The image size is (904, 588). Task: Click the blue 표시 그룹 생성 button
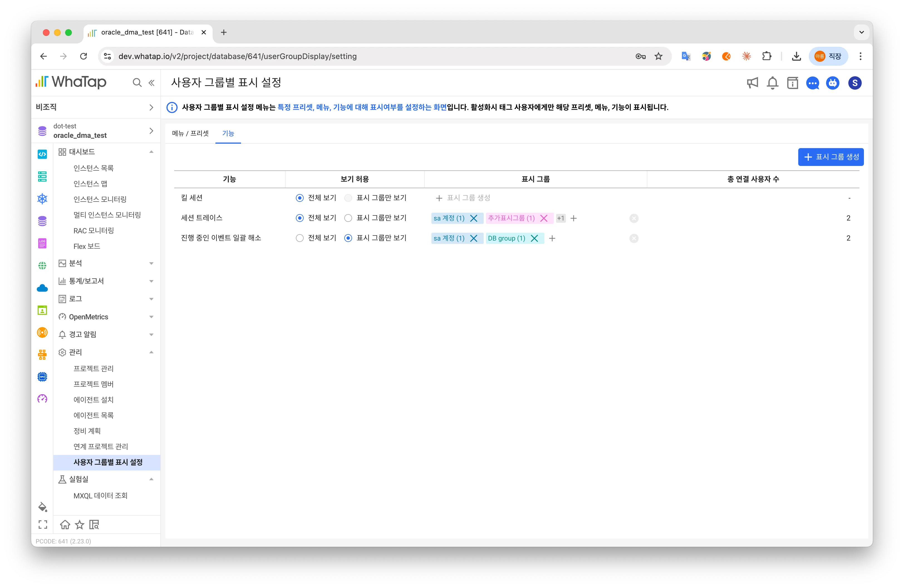click(831, 157)
